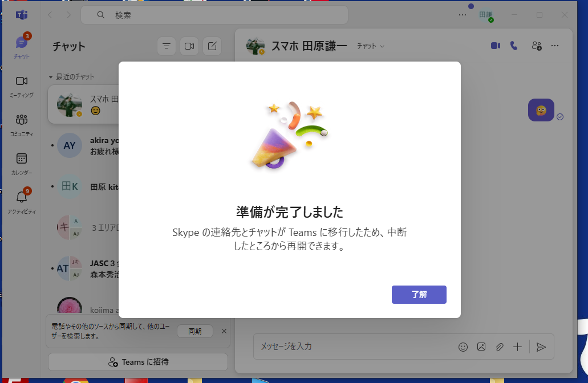The width and height of the screenshot is (588, 383).
Task: Open the settings and more ellipsis menu
Action: point(463,15)
